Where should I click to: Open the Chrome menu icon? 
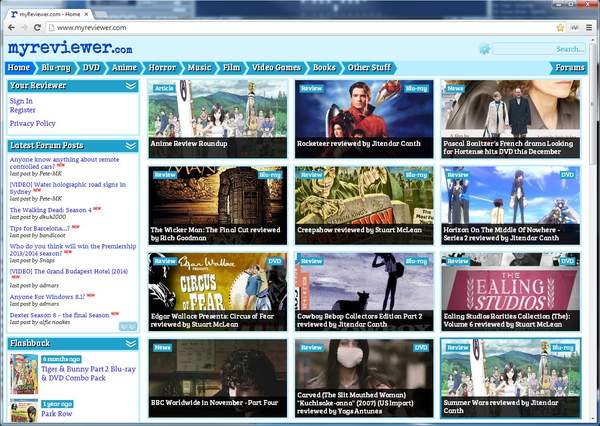(x=589, y=28)
